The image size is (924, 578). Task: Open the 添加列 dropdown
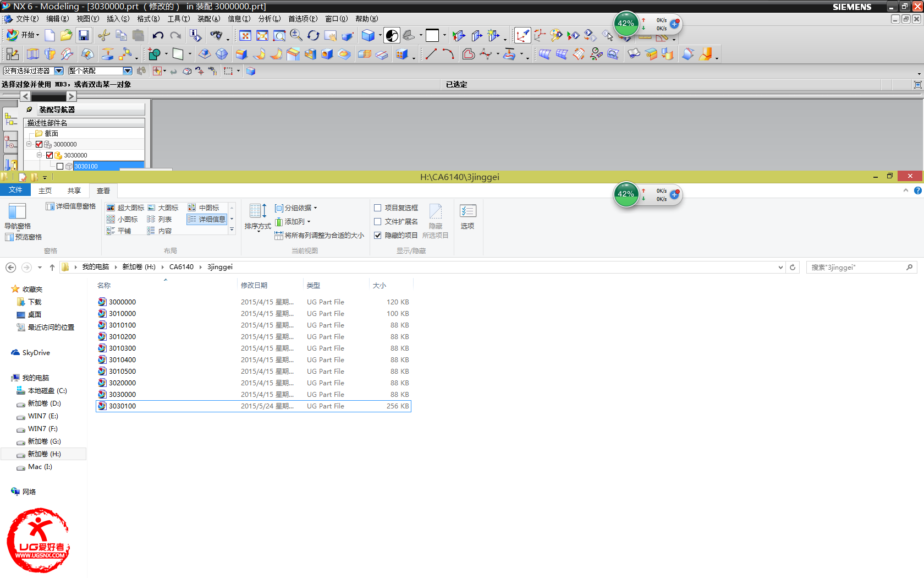293,222
